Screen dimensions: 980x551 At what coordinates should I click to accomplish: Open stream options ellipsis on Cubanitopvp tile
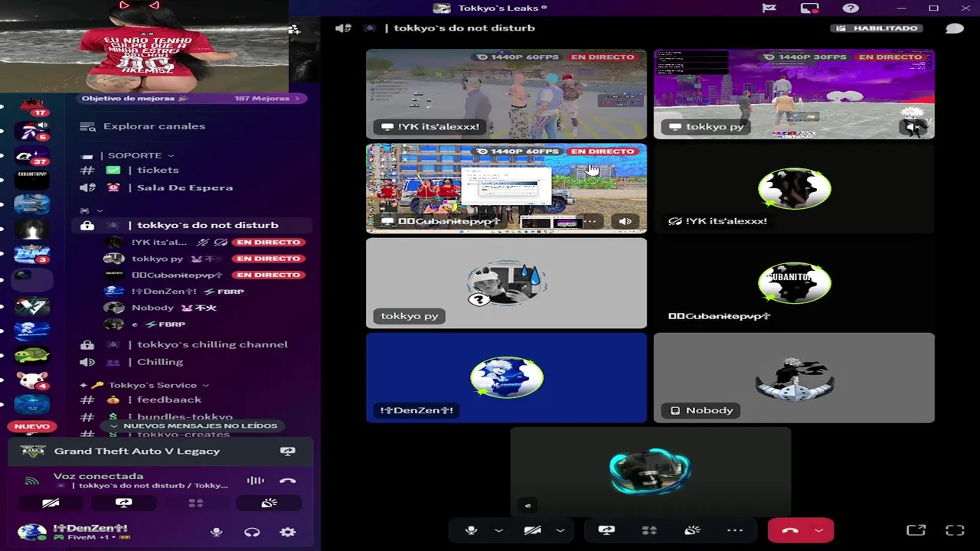pos(590,221)
